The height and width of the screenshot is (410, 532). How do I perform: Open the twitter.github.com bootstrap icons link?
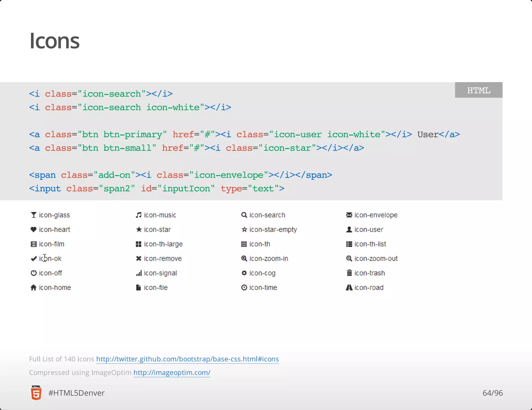pyautogui.click(x=187, y=359)
